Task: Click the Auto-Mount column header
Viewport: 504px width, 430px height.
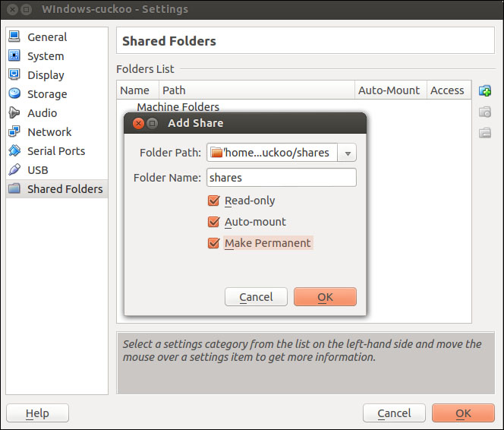Action: point(391,90)
